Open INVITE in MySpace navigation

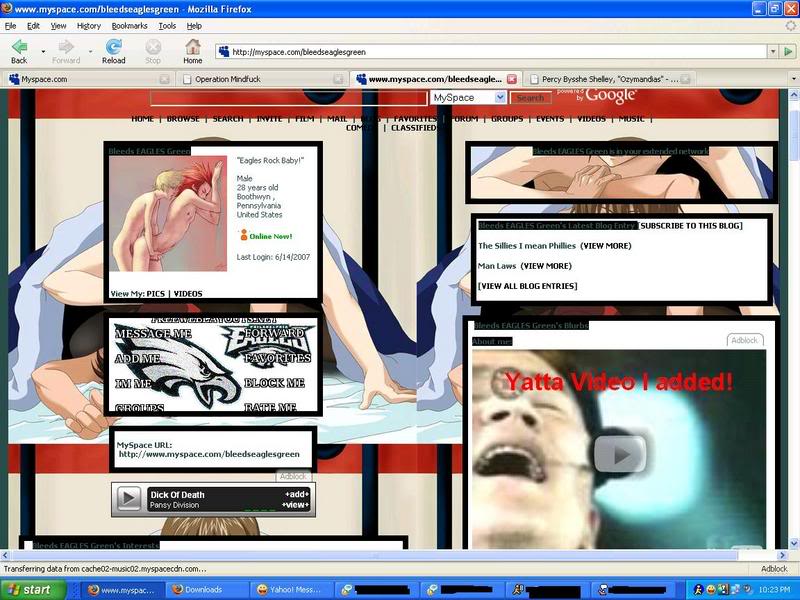point(269,119)
